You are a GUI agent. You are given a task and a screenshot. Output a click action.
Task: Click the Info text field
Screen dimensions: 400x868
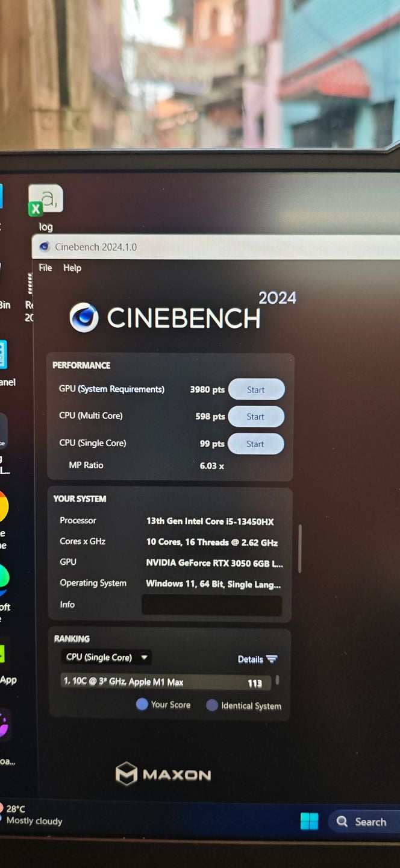[211, 605]
